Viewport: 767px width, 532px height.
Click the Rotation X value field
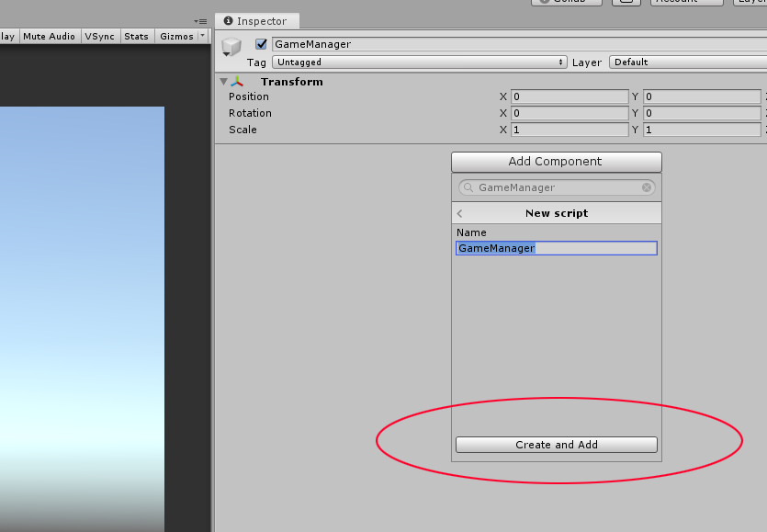(570, 113)
